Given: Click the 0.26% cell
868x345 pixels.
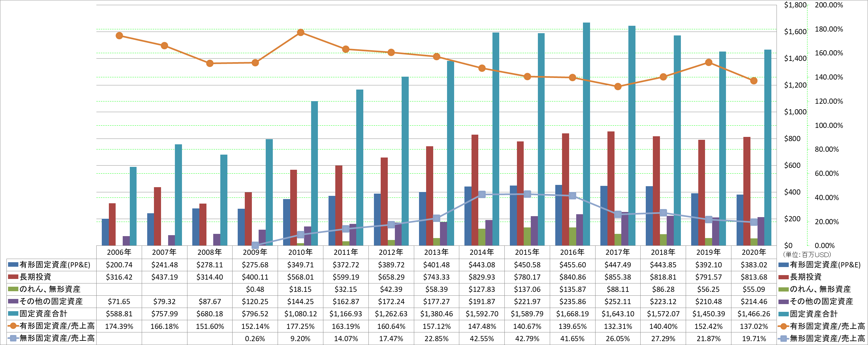Looking at the screenshot, I should [x=255, y=338].
